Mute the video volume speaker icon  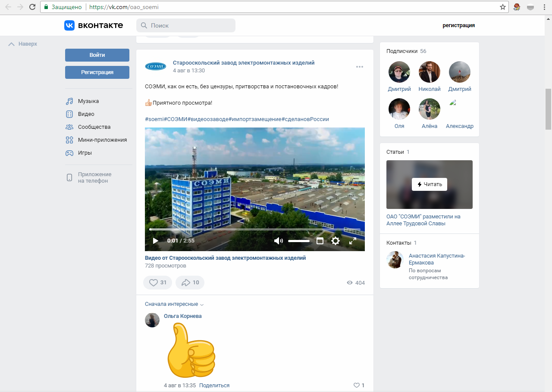pyautogui.click(x=278, y=241)
